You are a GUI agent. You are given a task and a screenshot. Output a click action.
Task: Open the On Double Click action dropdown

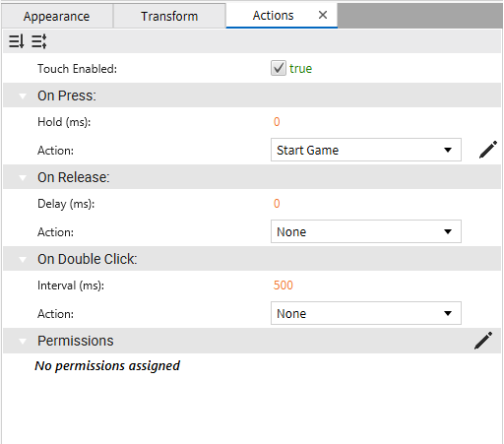(x=366, y=313)
